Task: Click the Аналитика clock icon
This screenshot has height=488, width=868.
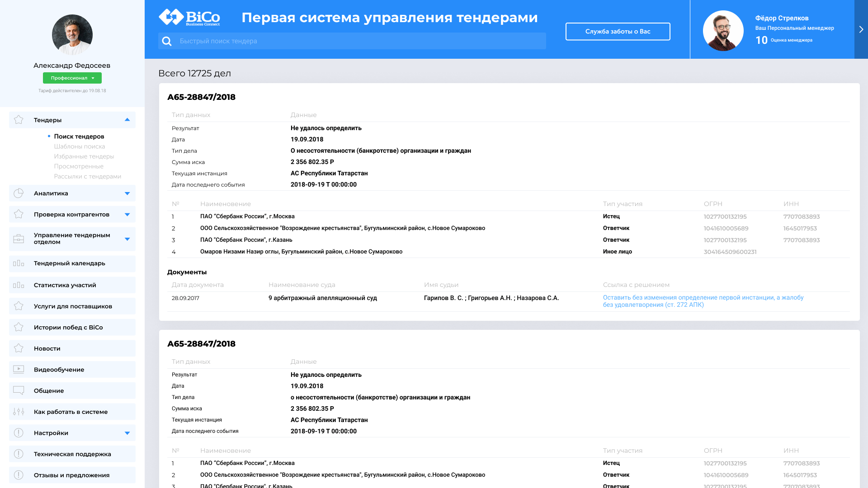Action: click(x=19, y=193)
